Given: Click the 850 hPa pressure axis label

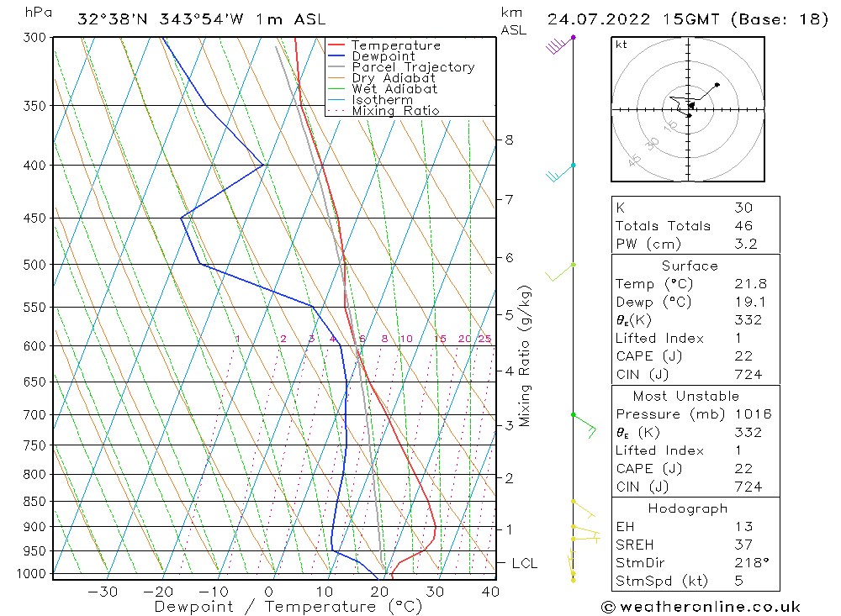Looking at the screenshot, I should [x=34, y=501].
